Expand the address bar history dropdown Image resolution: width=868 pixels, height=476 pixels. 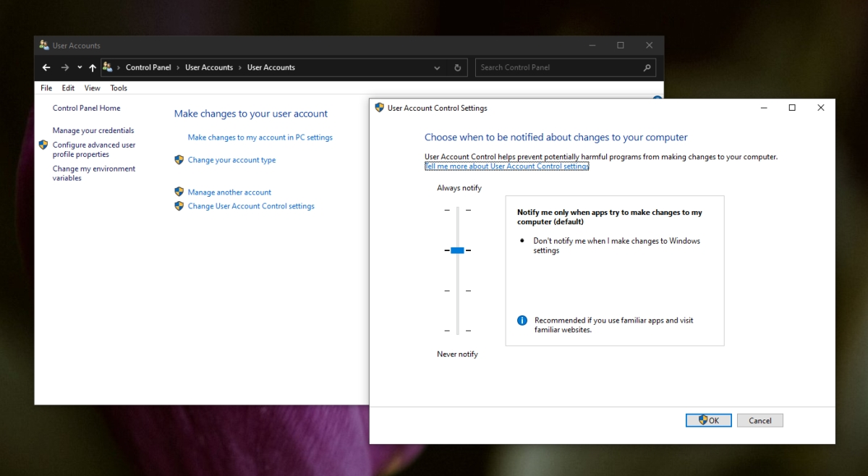tap(437, 68)
